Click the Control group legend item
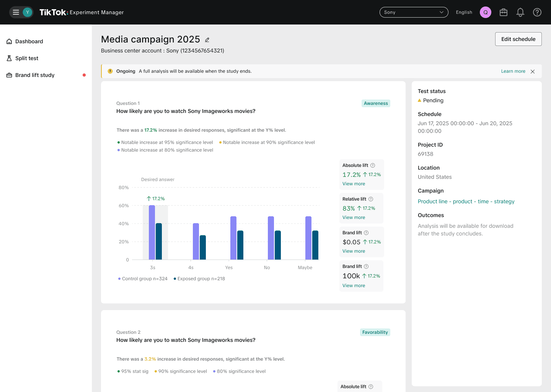 (x=143, y=279)
